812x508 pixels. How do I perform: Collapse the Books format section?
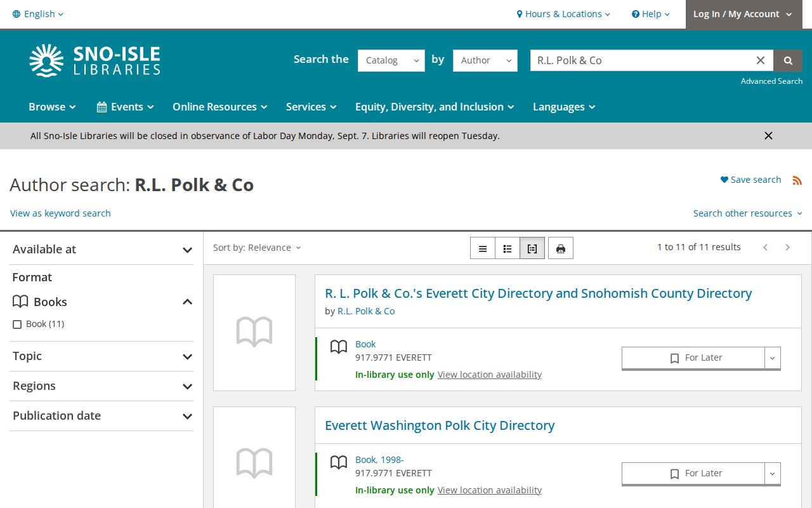click(x=101, y=302)
